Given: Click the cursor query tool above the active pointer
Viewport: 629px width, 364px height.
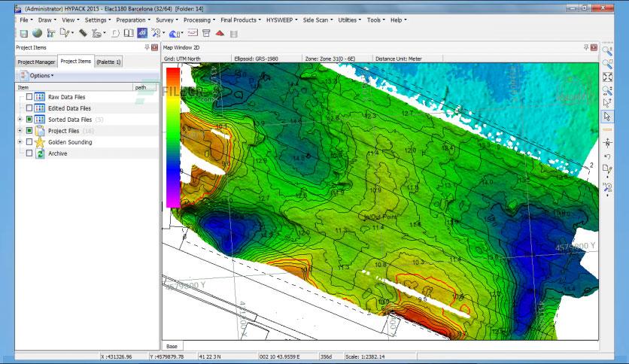Looking at the screenshot, I should coord(607,103).
